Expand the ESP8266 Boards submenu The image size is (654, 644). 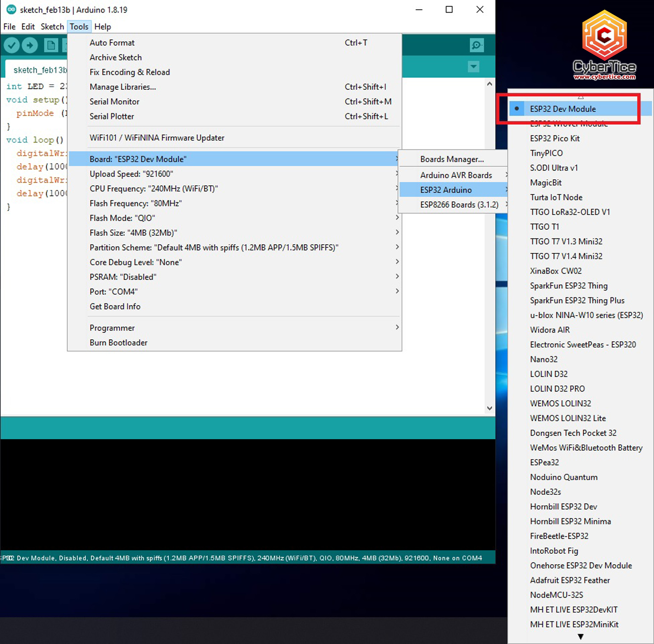point(459,205)
